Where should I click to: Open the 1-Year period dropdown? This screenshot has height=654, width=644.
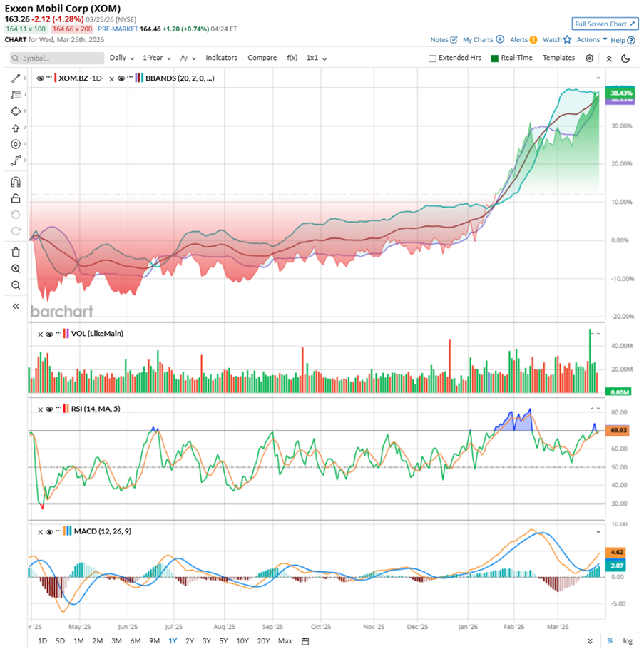tap(157, 58)
